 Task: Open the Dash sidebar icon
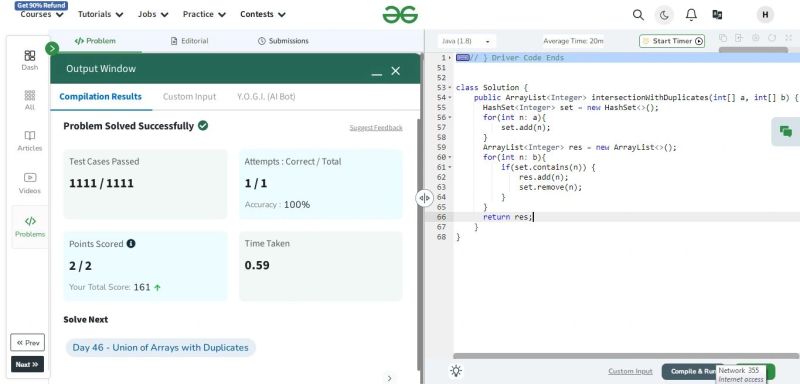pos(30,60)
